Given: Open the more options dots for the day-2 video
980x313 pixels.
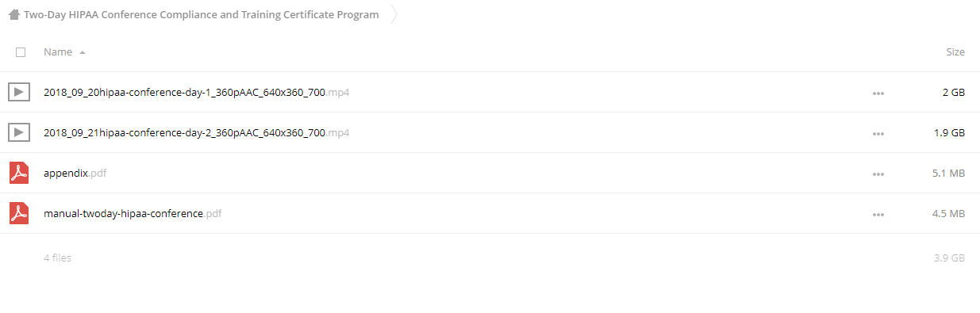Looking at the screenshot, I should (878, 133).
